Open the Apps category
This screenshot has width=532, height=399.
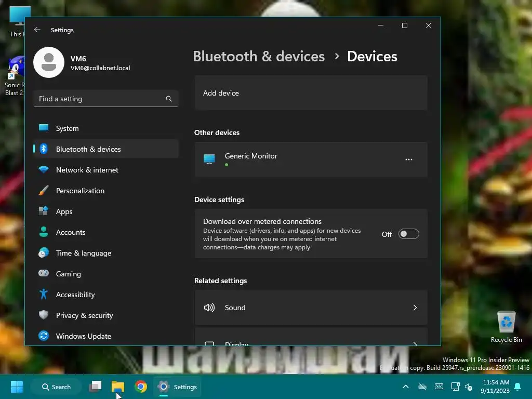point(106,211)
